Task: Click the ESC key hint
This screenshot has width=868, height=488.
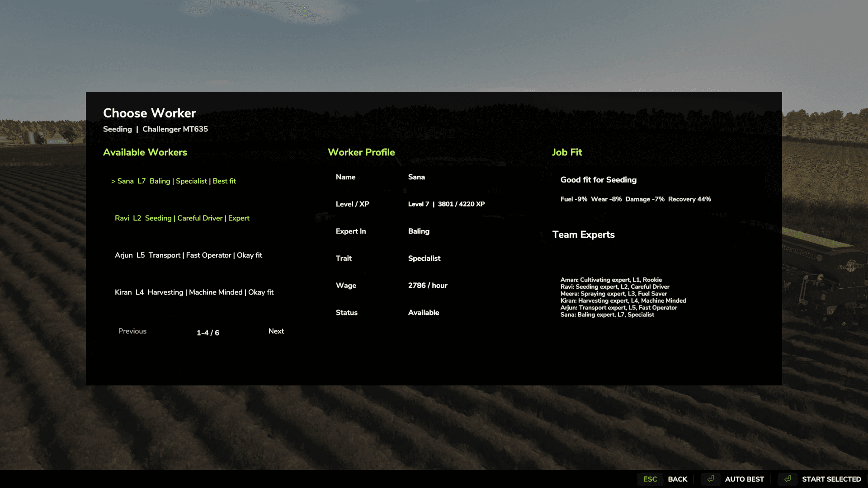Action: [x=650, y=479]
